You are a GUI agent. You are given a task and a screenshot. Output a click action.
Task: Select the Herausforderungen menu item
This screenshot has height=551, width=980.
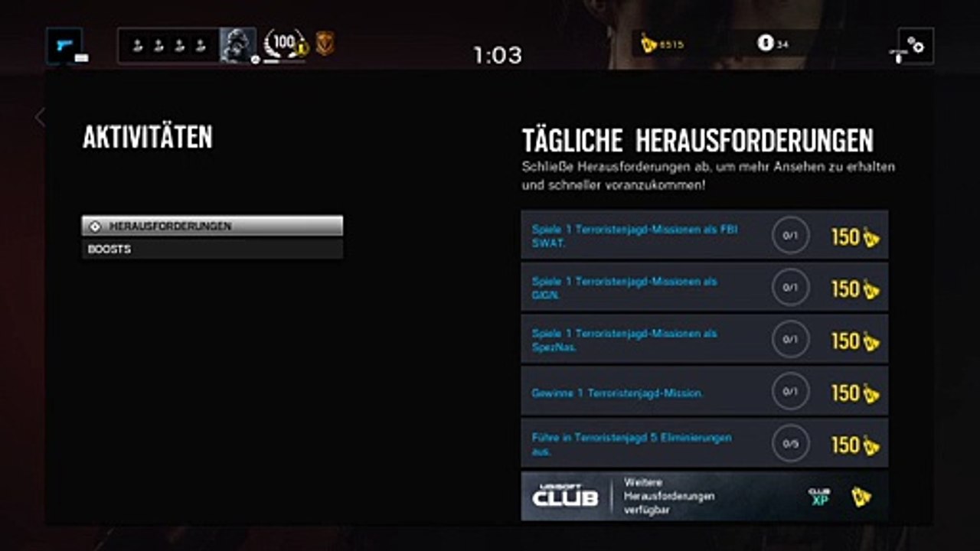212,226
